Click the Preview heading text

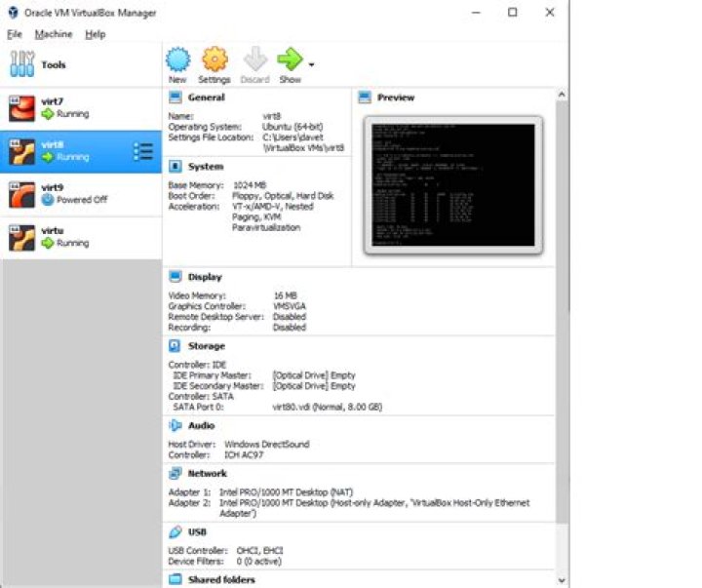coord(396,98)
